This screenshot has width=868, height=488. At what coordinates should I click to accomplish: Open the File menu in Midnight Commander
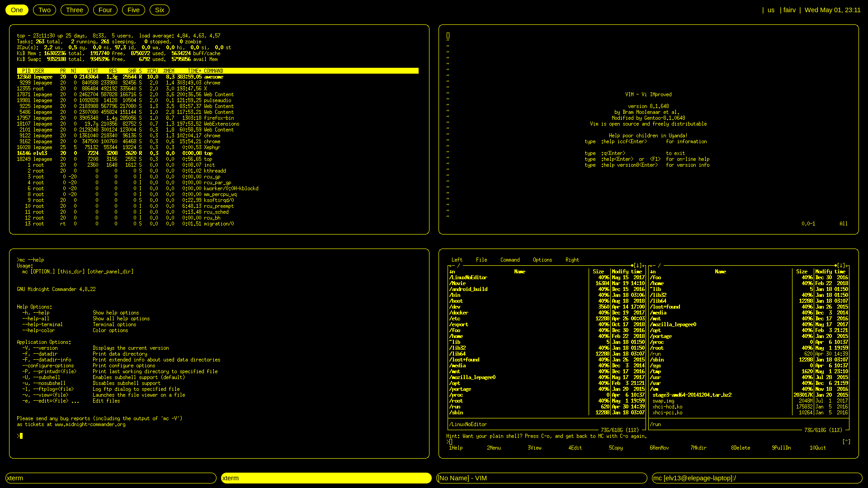tap(481, 260)
